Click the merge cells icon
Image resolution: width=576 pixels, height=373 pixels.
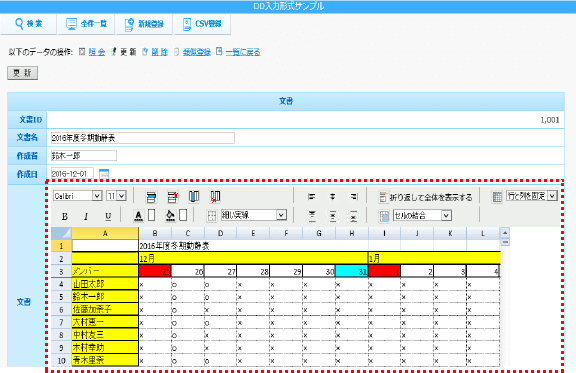click(x=384, y=216)
